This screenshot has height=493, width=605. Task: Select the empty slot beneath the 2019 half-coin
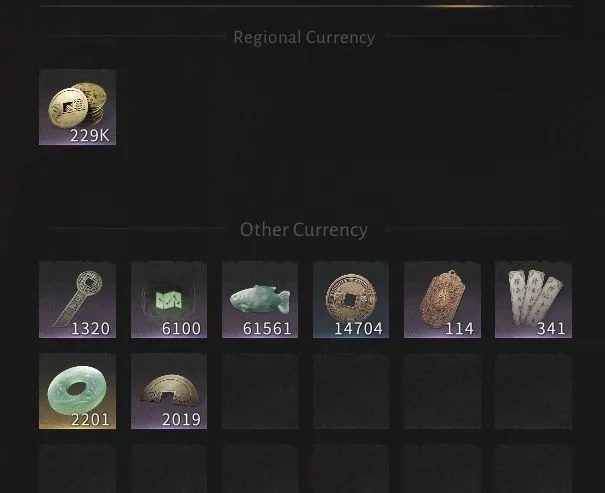[169, 469]
